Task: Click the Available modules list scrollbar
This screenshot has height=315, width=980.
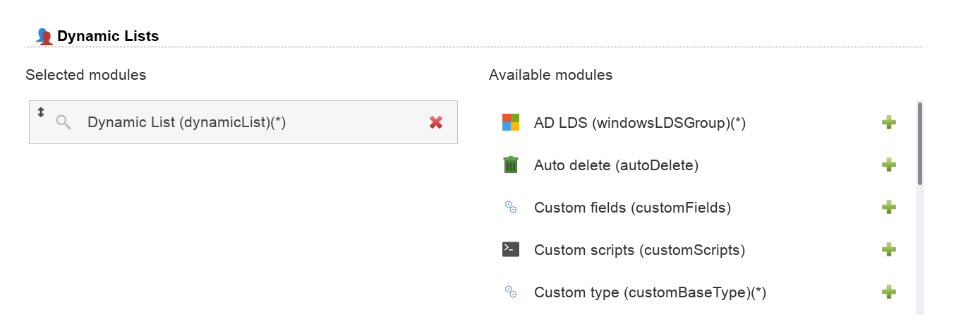Action: point(919,145)
